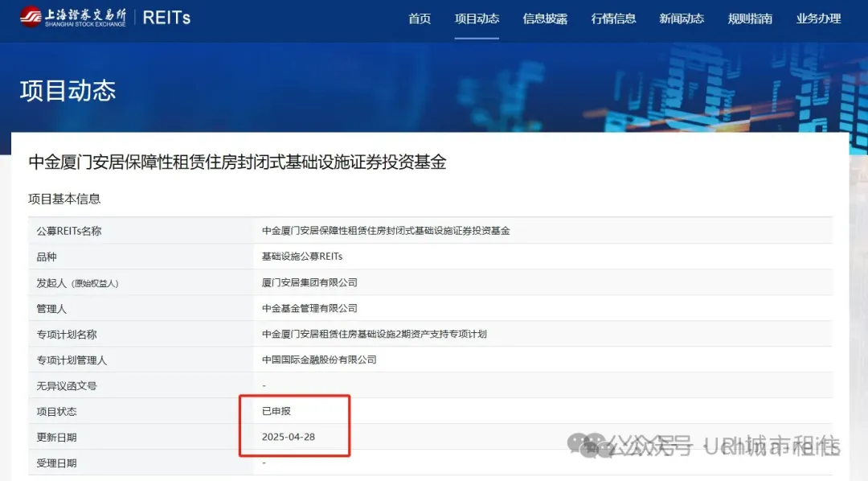Viewport: 868px width, 481px height.
Task: Click the REITs site title
Action: 166,18
